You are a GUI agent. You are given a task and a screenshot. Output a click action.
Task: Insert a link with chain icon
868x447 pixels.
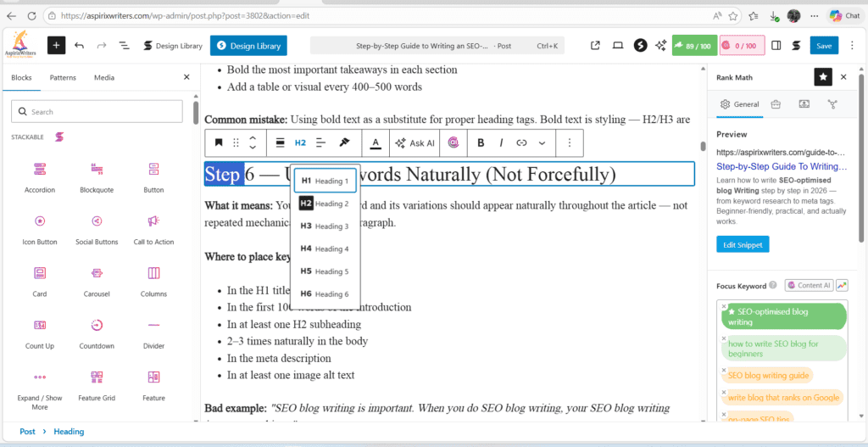[521, 142]
